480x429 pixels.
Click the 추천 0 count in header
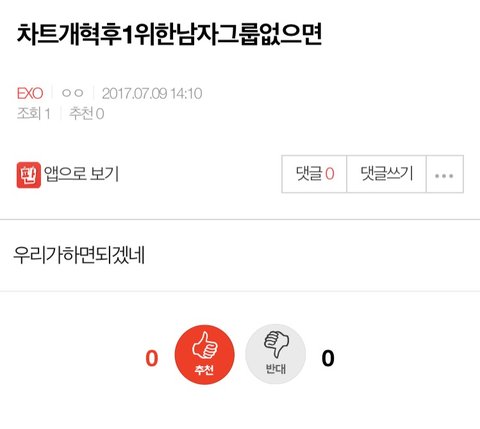tap(86, 114)
